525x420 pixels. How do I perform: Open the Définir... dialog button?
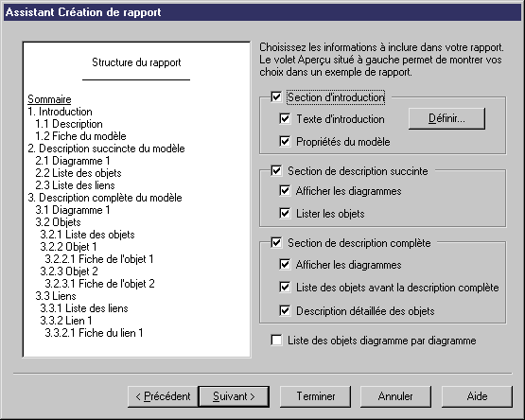pyautogui.click(x=446, y=118)
